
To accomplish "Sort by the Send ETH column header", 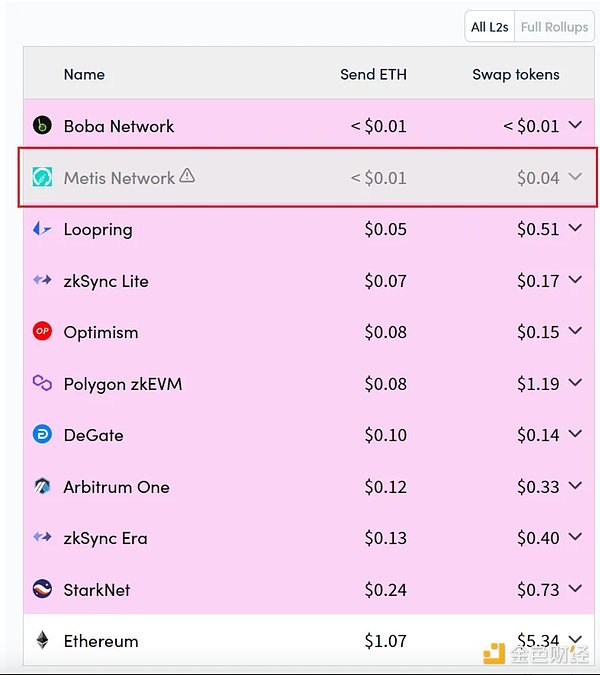I will (x=374, y=74).
